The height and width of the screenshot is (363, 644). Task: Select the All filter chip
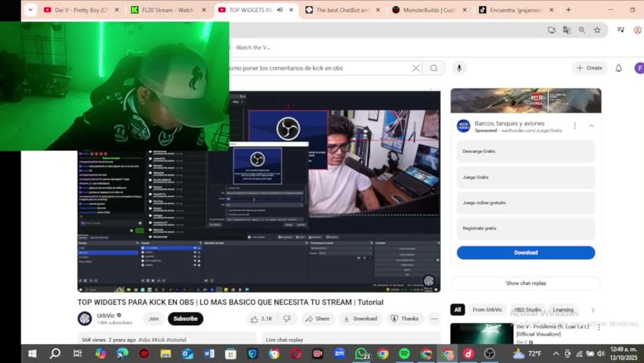[458, 310]
